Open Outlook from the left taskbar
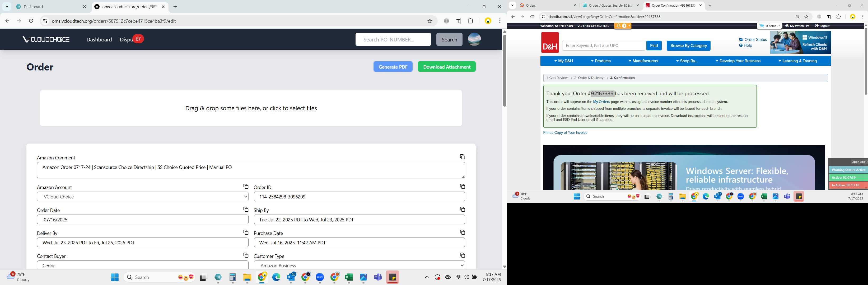This screenshot has width=868, height=285. 291,277
